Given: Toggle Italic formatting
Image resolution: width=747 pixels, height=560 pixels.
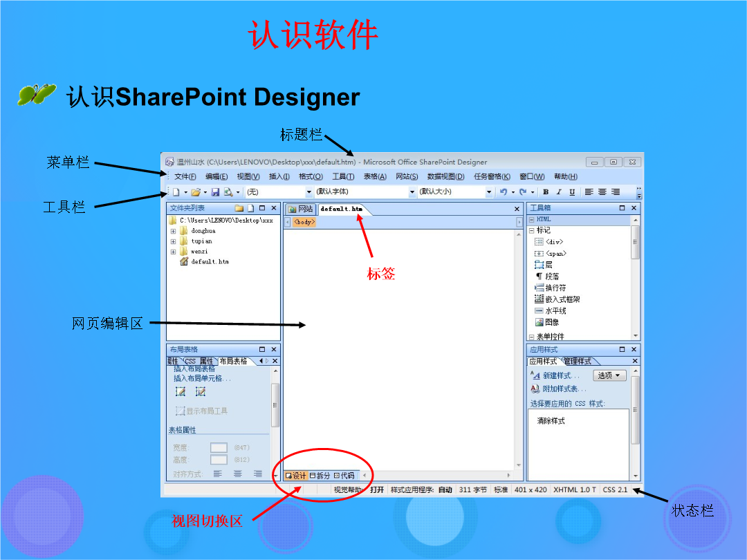Looking at the screenshot, I should pos(559,192).
